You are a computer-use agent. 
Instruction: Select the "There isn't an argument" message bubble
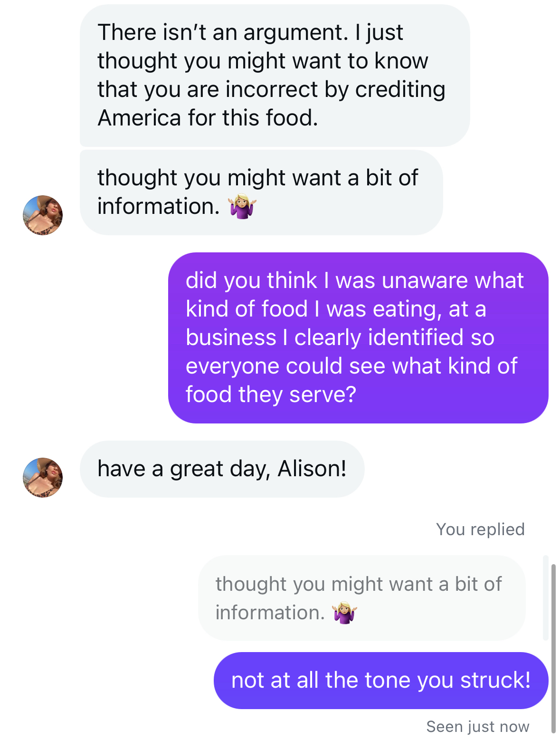[275, 75]
